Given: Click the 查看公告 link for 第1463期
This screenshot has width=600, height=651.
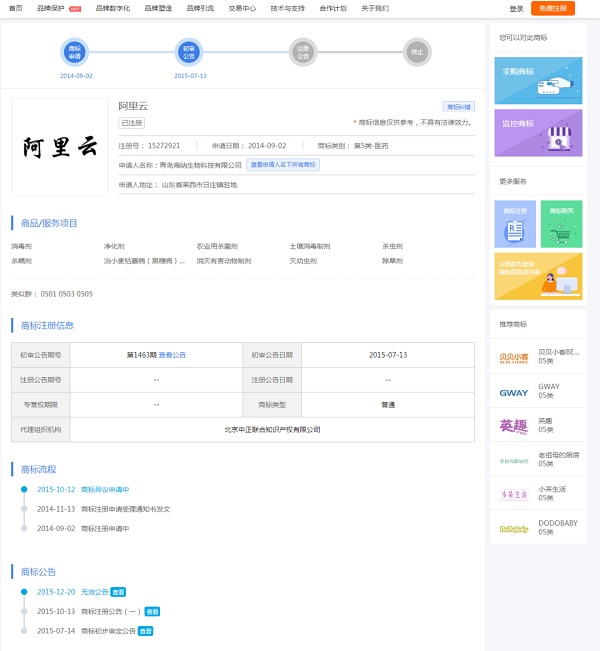Looking at the screenshot, I should pyautogui.click(x=172, y=355).
